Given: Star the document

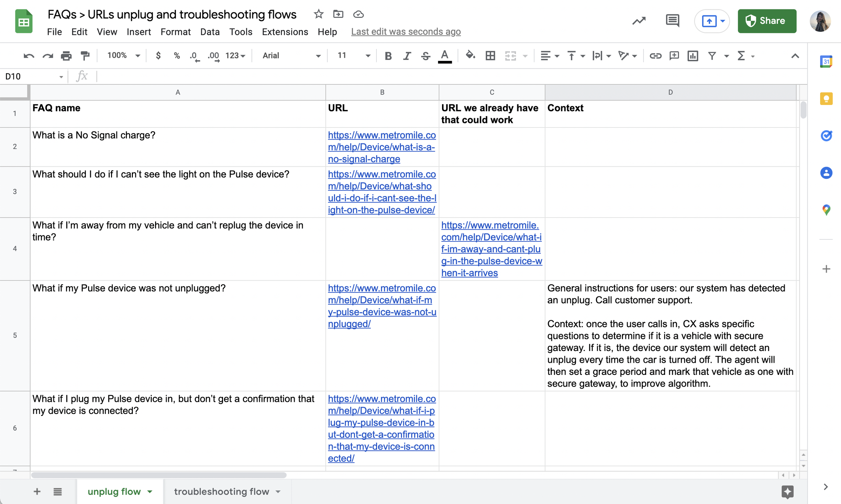Looking at the screenshot, I should point(318,14).
